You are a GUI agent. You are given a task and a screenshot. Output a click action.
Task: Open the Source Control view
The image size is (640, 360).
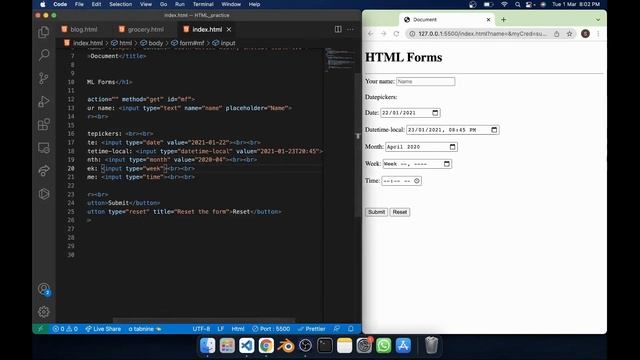click(44, 78)
